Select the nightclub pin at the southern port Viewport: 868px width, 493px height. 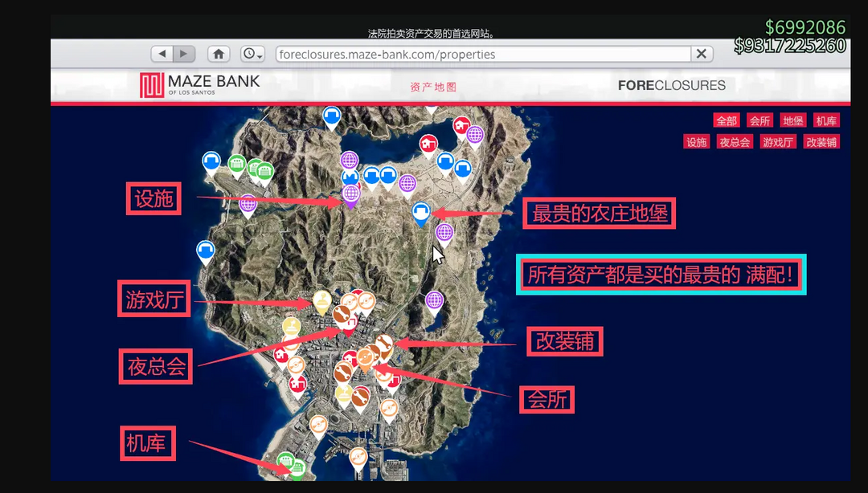coord(358,458)
